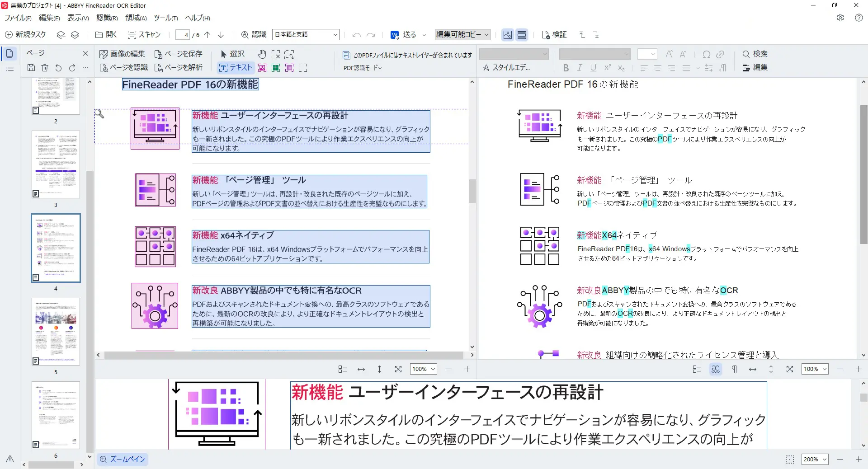
Task: Expand PDF recognition mode menu
Action: tap(363, 68)
